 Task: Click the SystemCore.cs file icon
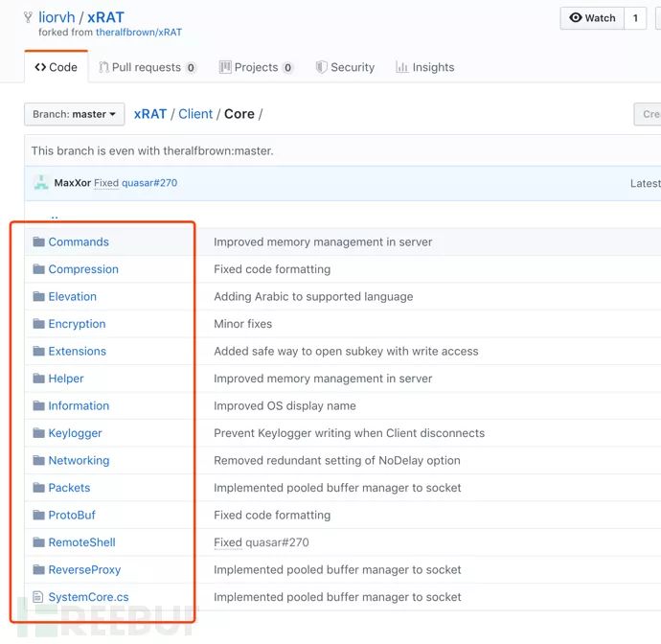(x=39, y=597)
